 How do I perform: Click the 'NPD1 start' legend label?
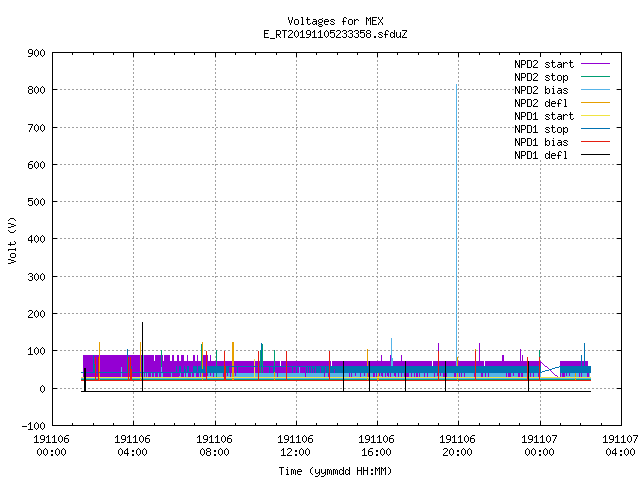coord(544,116)
